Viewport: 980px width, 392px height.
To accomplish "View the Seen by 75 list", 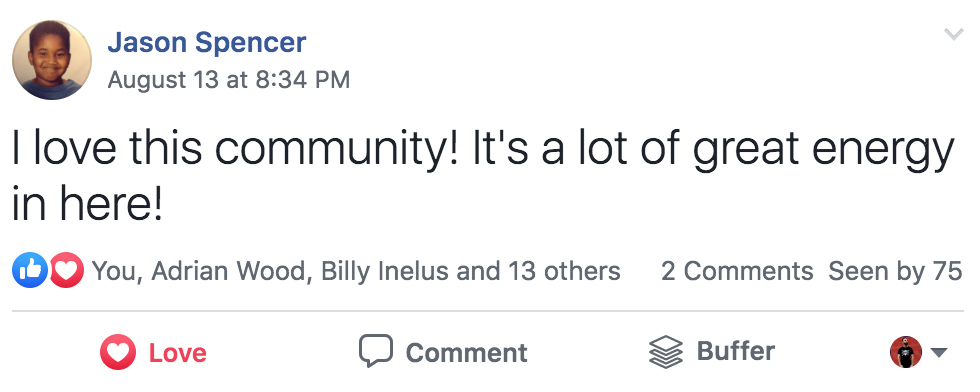I will point(896,271).
